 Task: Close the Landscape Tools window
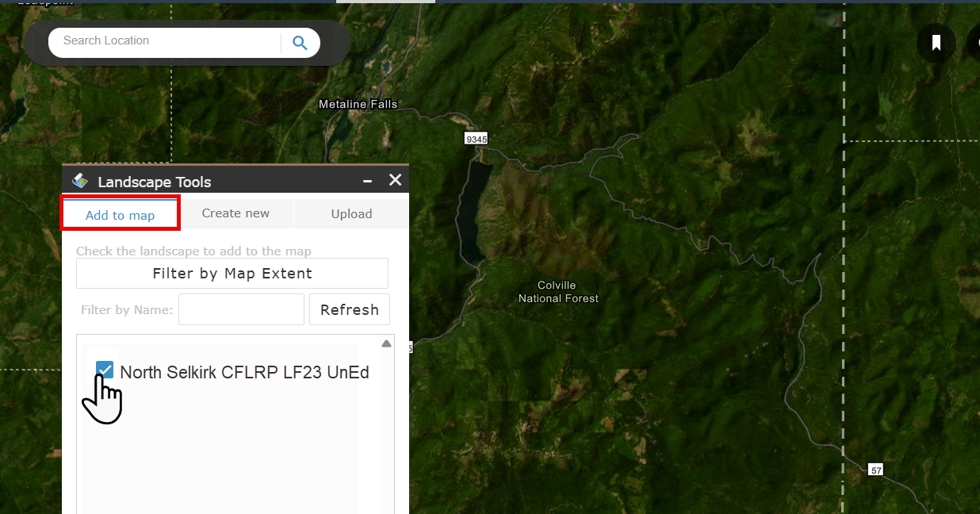(395, 180)
